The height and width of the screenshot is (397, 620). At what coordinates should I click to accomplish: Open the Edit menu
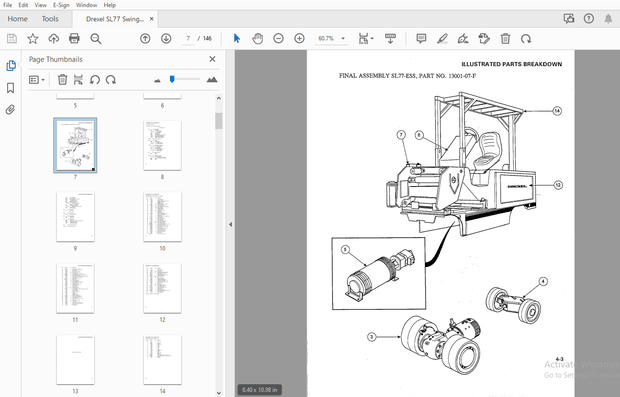pyautogui.click(x=23, y=5)
